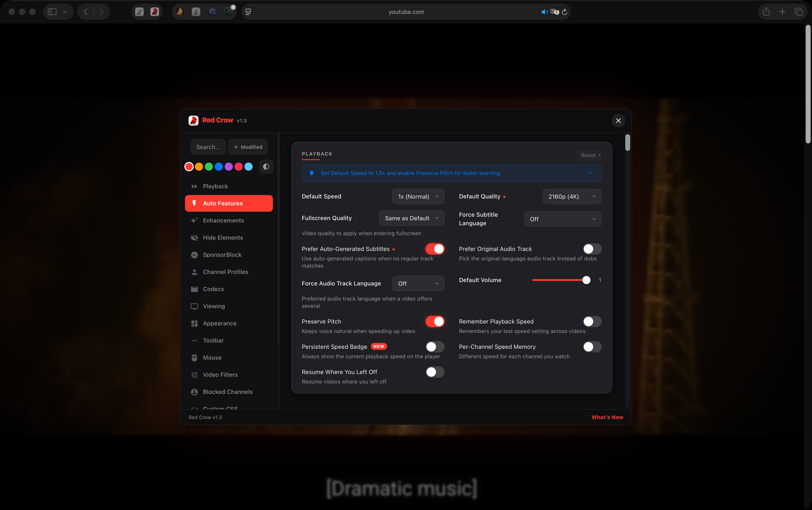Click the Blocked Channels account icon
This screenshot has width=812, height=510.
click(x=194, y=392)
